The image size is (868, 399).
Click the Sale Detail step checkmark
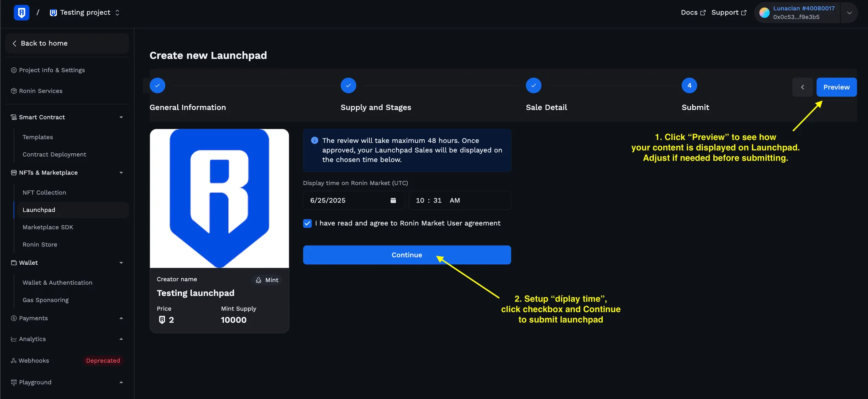(x=534, y=86)
